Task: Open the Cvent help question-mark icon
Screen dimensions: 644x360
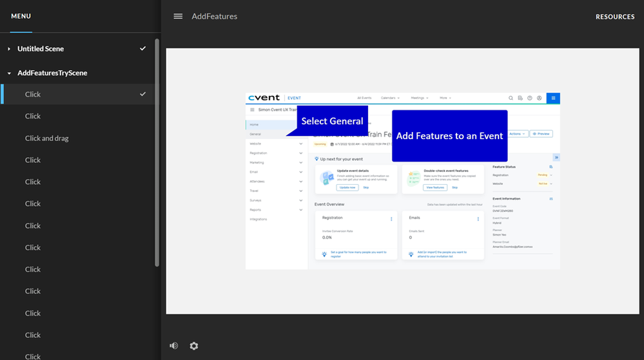Action: point(530,98)
